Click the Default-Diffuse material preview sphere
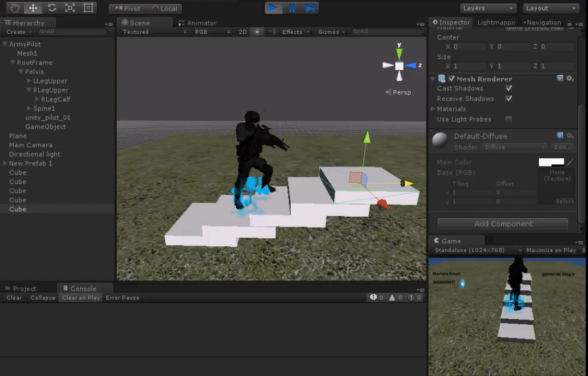The height and width of the screenshot is (376, 588). tap(440, 140)
